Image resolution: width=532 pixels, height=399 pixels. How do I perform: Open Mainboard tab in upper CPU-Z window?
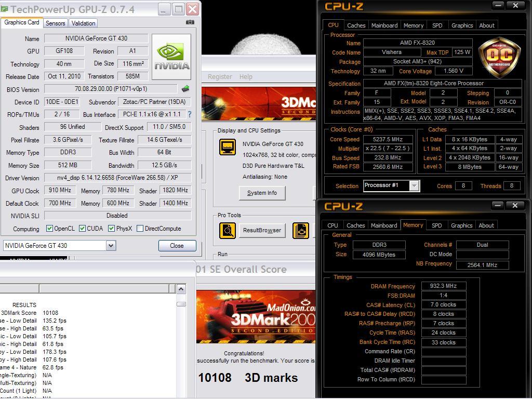pyautogui.click(x=384, y=25)
